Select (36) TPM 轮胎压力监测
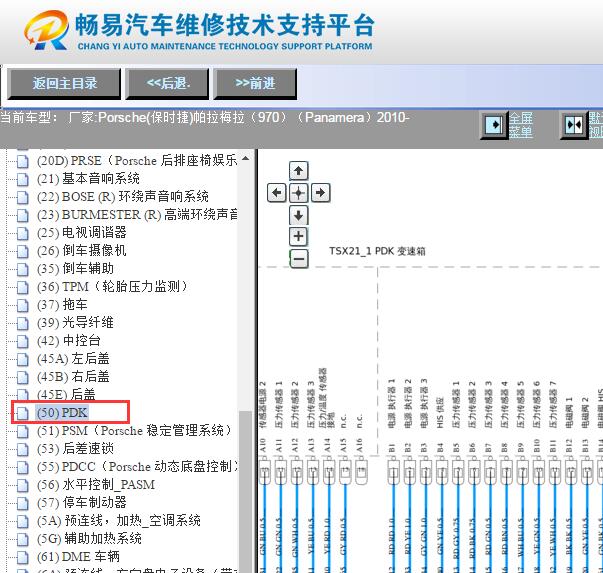The height and width of the screenshot is (573, 603). pos(112,286)
